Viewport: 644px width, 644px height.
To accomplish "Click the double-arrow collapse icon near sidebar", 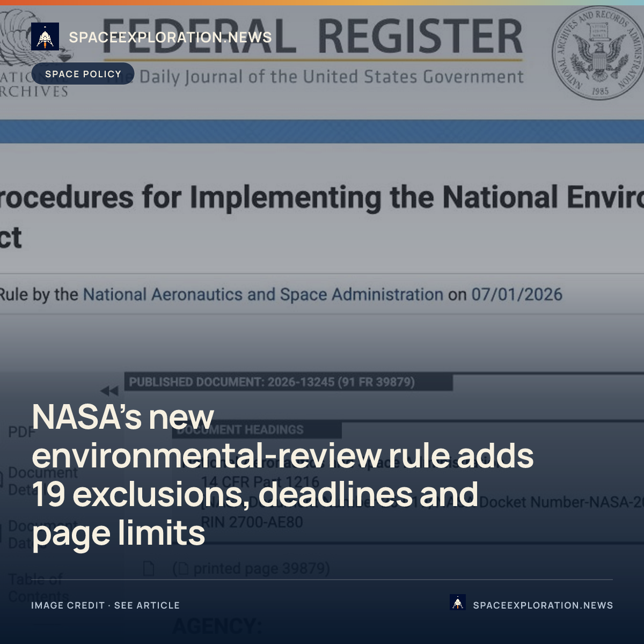I will (109, 390).
